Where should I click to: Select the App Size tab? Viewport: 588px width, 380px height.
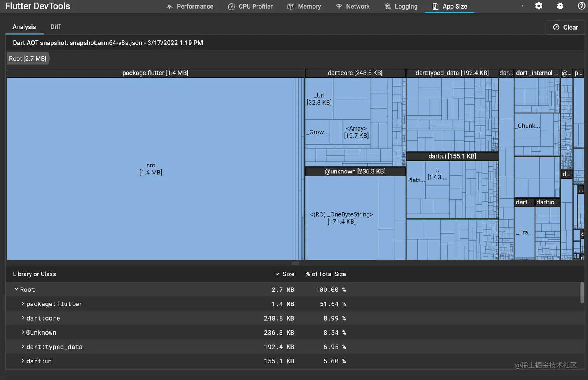(x=450, y=7)
